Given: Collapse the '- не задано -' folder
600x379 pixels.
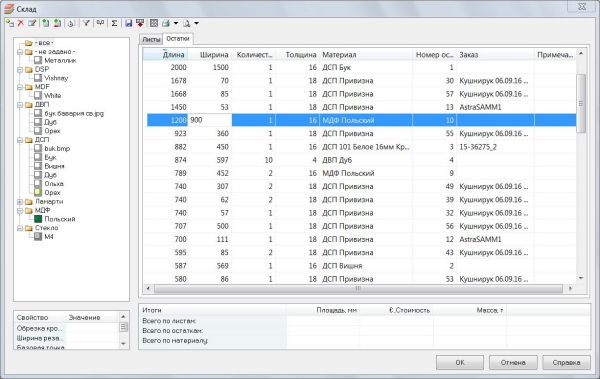Looking at the screenshot, I should pyautogui.click(x=20, y=52).
